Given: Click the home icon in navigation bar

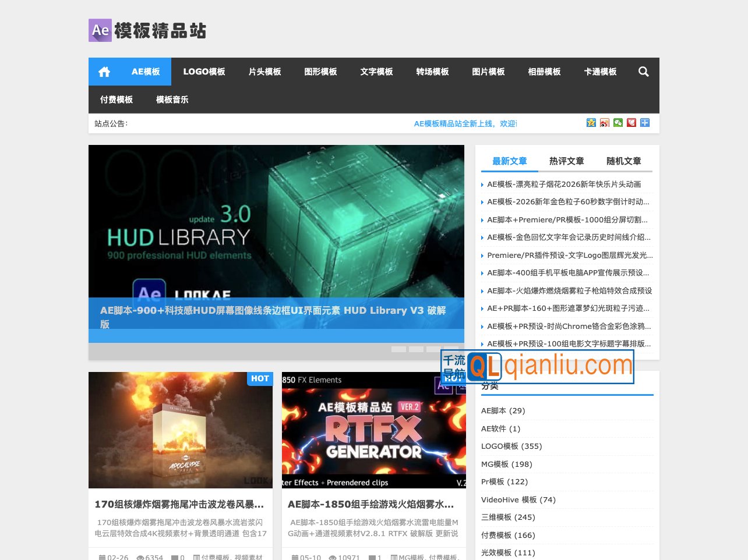Looking at the screenshot, I should [104, 72].
